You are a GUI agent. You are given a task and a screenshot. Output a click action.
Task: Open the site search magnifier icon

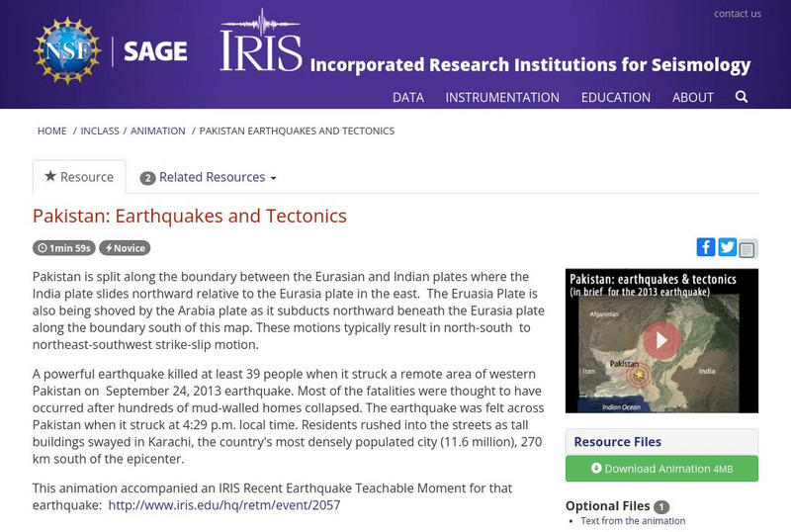point(741,96)
